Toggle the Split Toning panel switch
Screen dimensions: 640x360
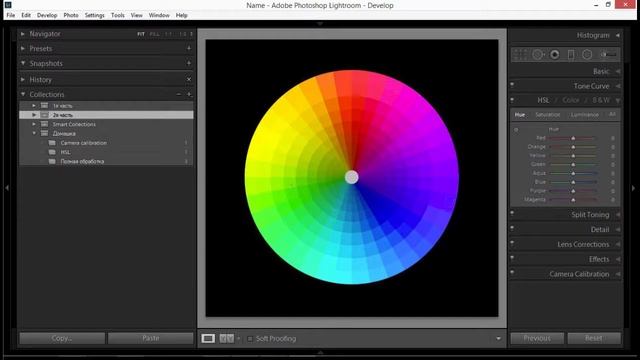pyautogui.click(x=512, y=213)
